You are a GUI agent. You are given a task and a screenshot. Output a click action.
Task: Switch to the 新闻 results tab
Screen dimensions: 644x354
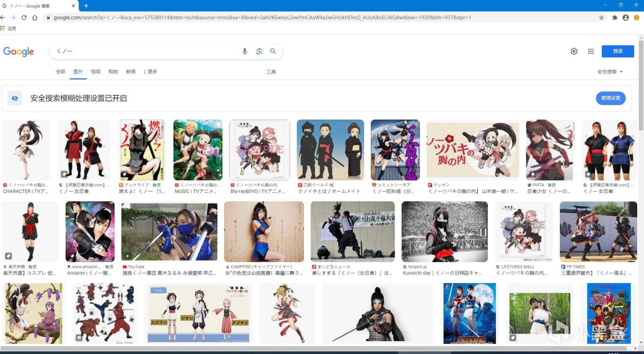[131, 72]
